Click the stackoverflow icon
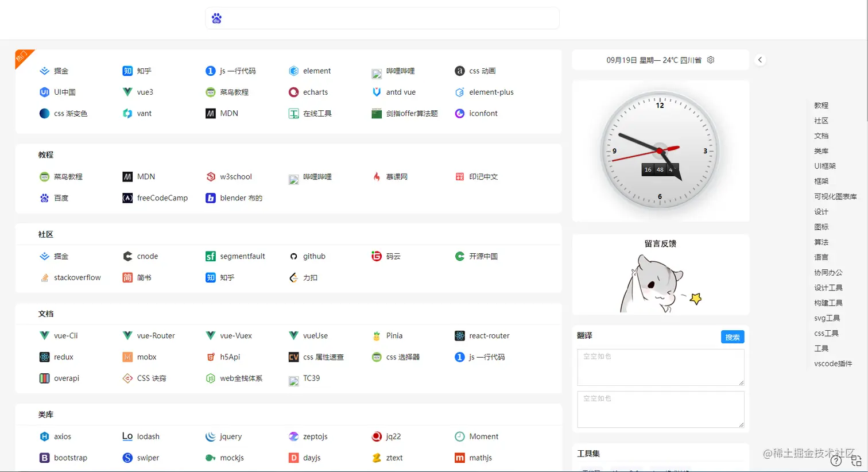The height and width of the screenshot is (472, 868). pyautogui.click(x=44, y=277)
